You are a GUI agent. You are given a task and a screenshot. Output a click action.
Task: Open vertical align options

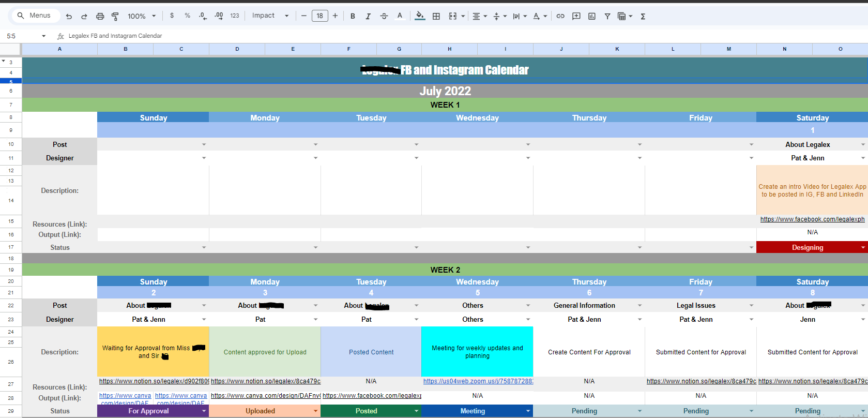coord(499,16)
